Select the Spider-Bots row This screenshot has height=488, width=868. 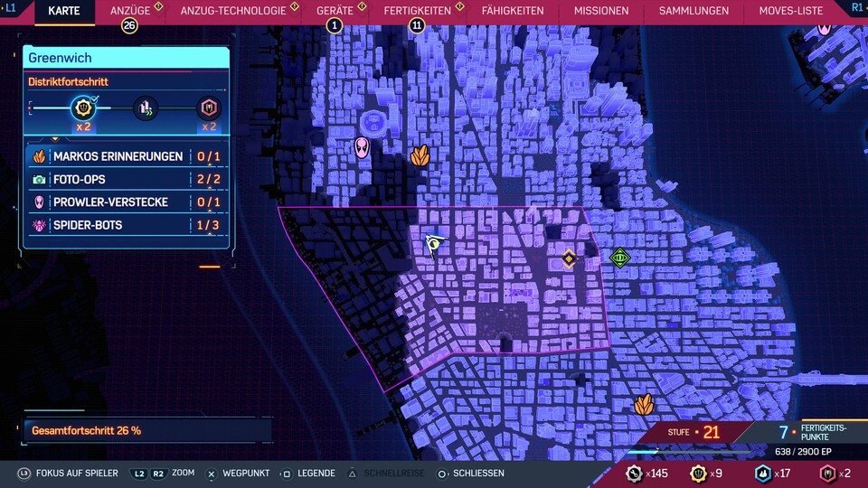(127, 225)
